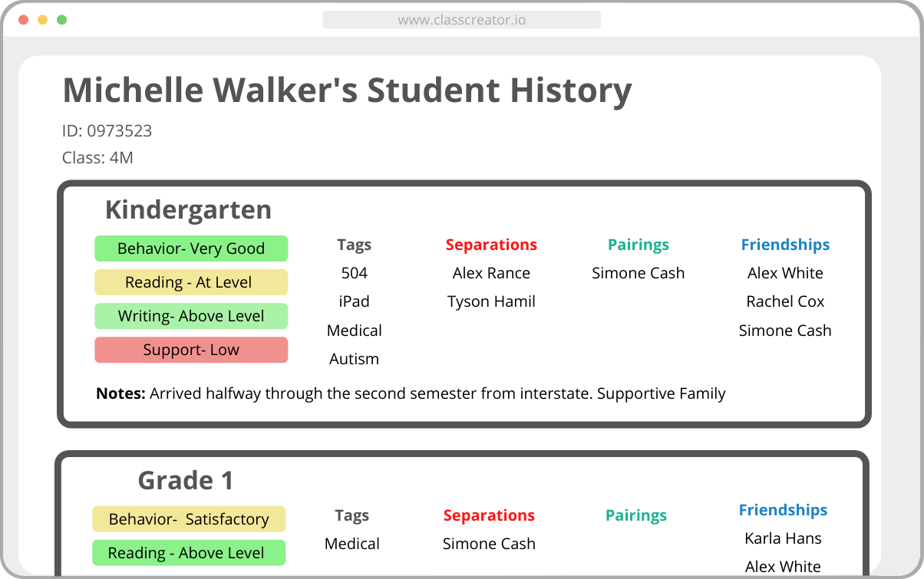
Task: Click the Grade 1 section title
Action: coord(185,481)
